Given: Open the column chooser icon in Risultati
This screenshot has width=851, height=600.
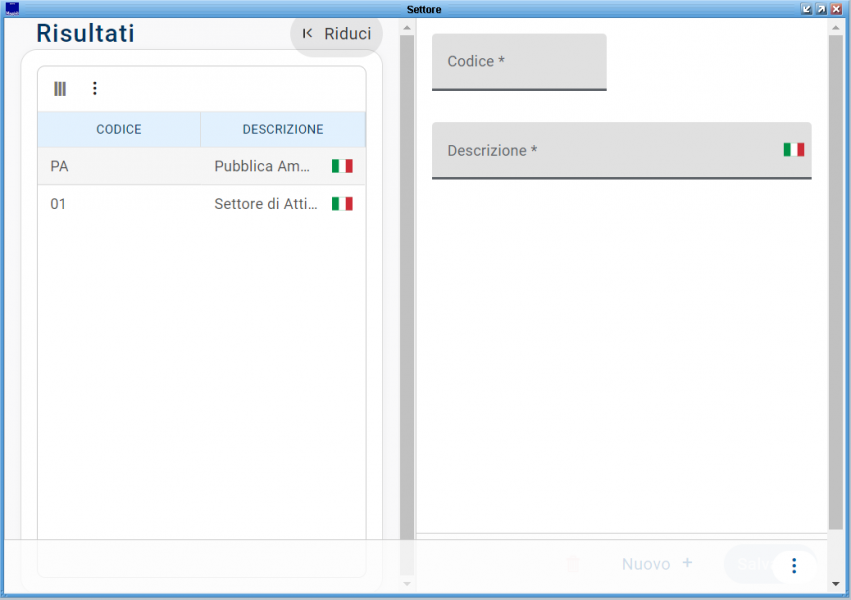Looking at the screenshot, I should (x=60, y=88).
